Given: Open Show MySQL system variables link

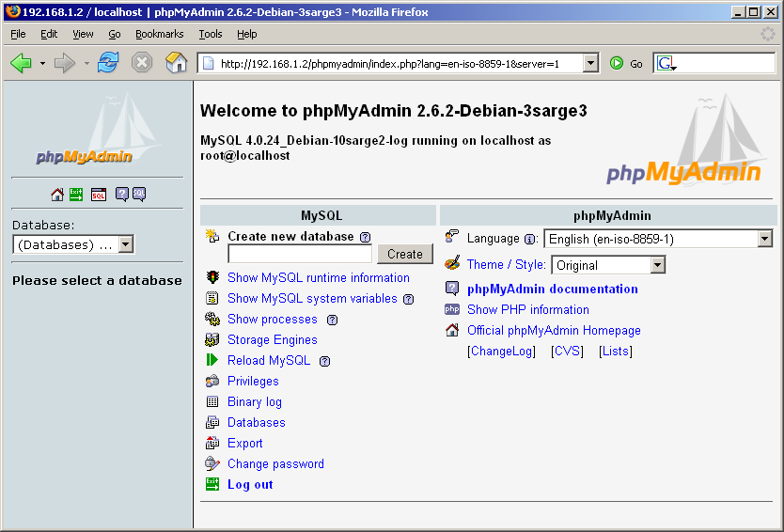Looking at the screenshot, I should (x=312, y=299).
